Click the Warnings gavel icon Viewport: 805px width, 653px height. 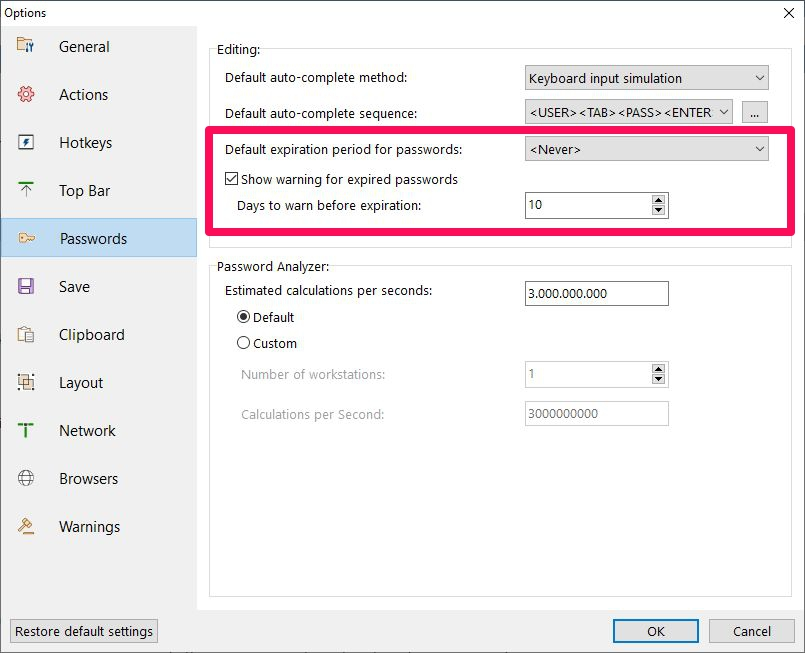[x=26, y=526]
